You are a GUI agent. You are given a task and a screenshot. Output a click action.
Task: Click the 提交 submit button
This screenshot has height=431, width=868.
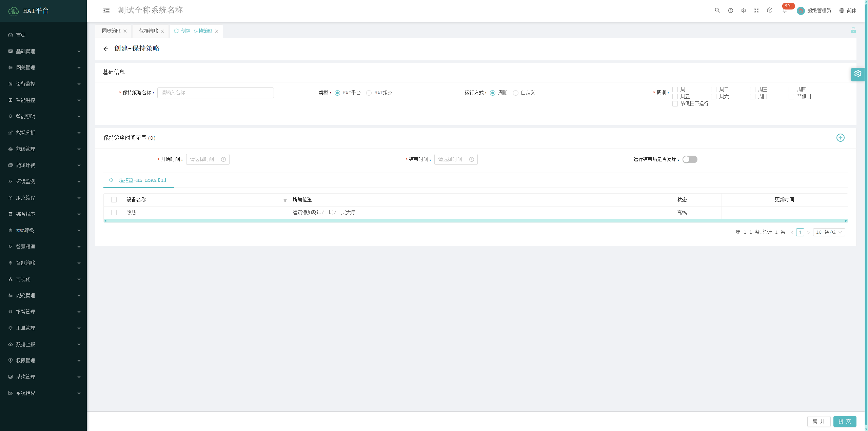[845, 421]
